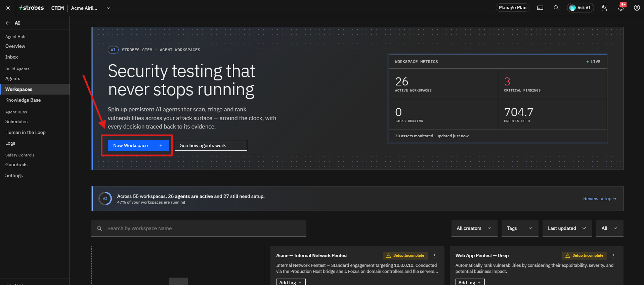Click the CTEM product label
The height and width of the screenshot is (285, 644).
tap(57, 8)
